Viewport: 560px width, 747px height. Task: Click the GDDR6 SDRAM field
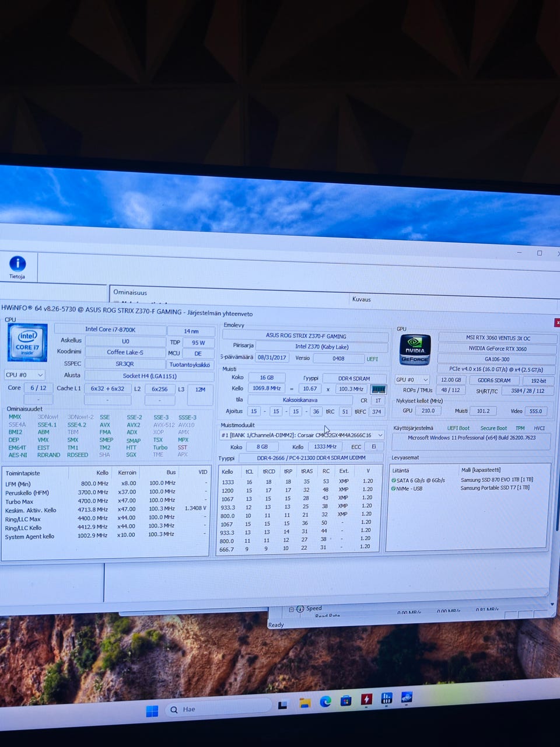coord(494,381)
